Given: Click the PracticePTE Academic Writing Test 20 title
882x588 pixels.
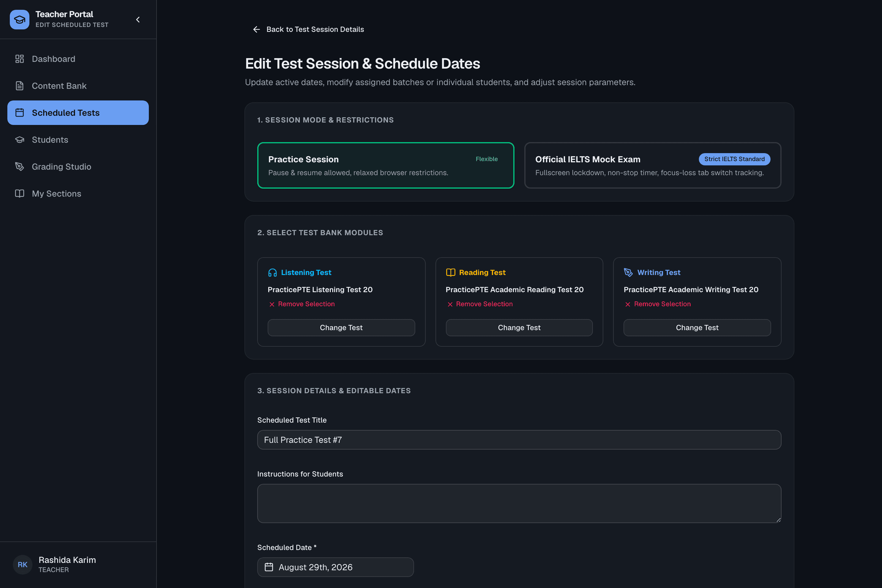Looking at the screenshot, I should pyautogui.click(x=691, y=289).
